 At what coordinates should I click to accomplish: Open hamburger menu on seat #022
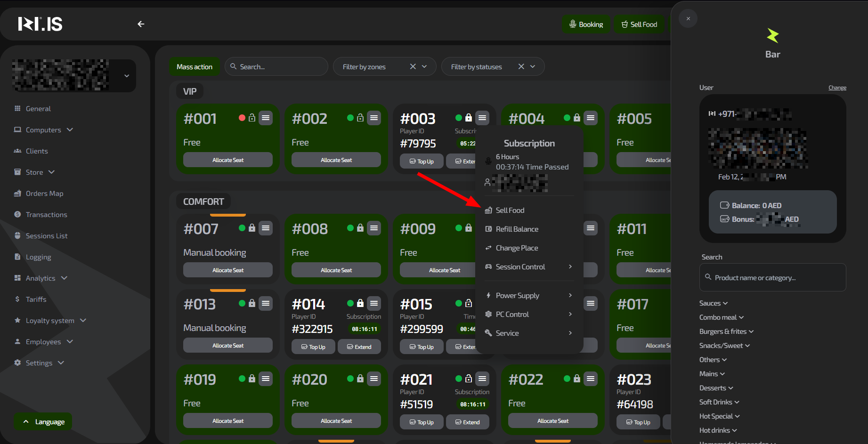click(591, 379)
